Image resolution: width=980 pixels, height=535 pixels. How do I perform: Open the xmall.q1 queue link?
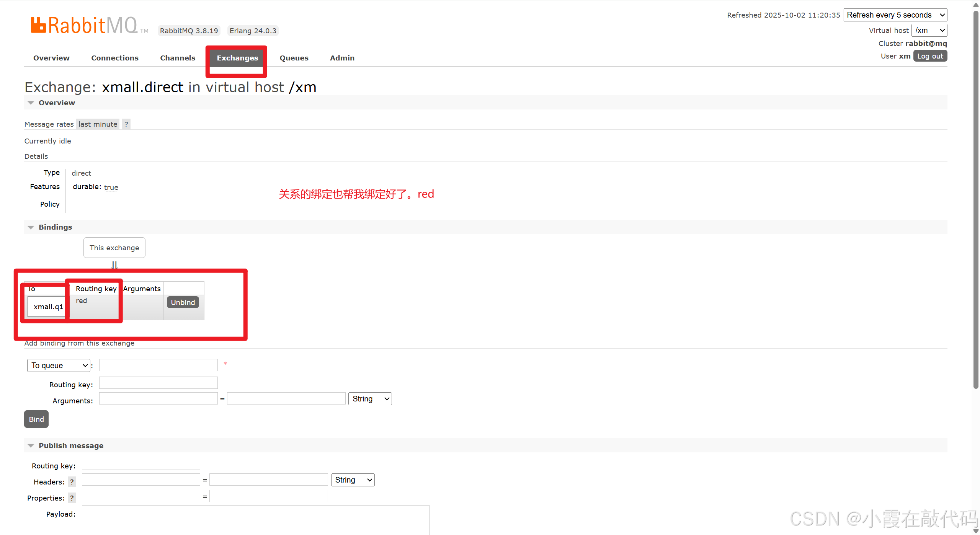48,307
